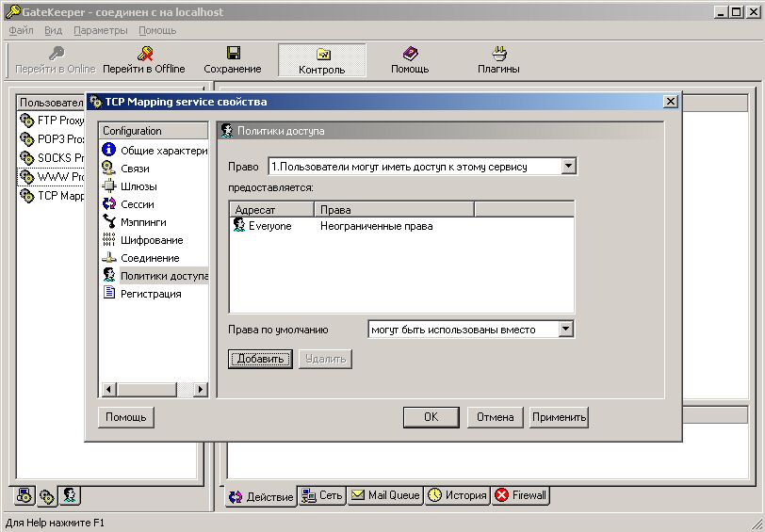Expand the Право dropdown list
Screen dimensions: 765x532
click(x=568, y=167)
